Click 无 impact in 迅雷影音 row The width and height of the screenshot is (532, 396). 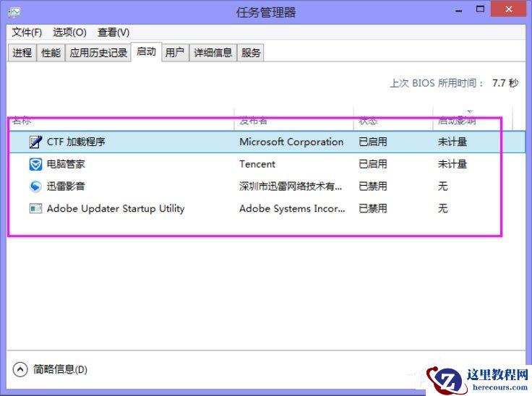pos(443,186)
